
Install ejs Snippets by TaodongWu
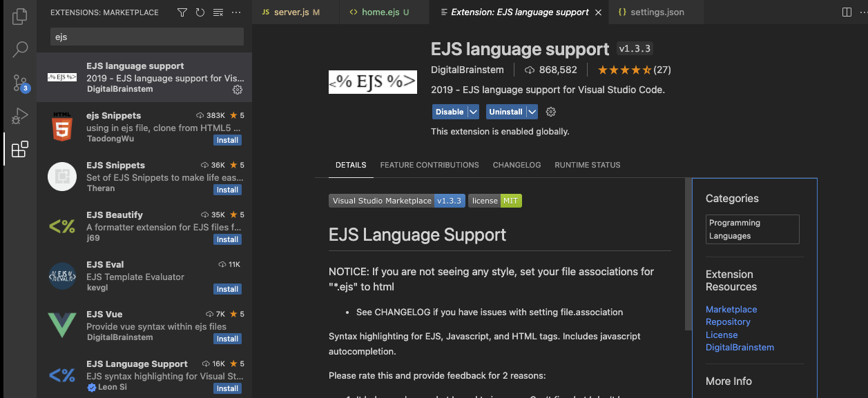point(227,140)
